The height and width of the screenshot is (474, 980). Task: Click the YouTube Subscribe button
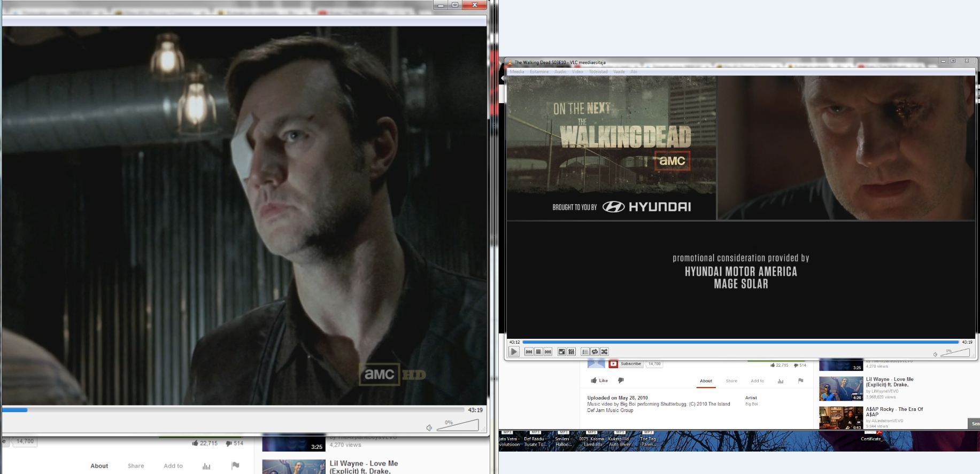(626, 364)
